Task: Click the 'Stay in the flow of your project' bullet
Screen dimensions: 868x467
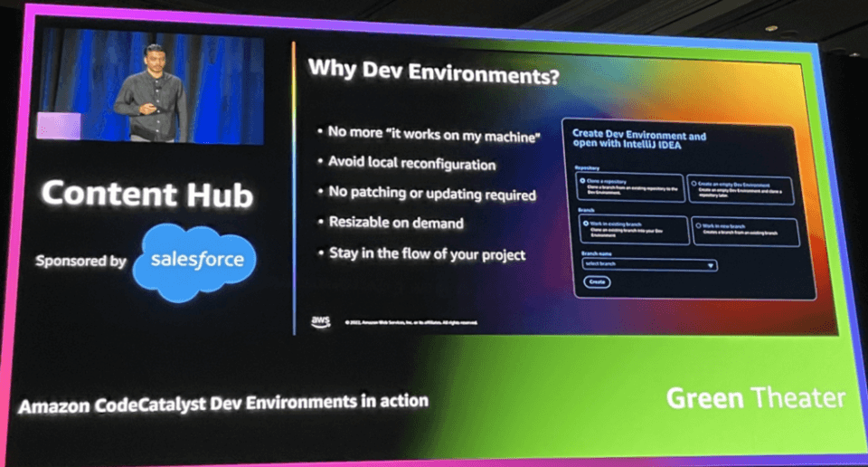Action: pos(428,253)
